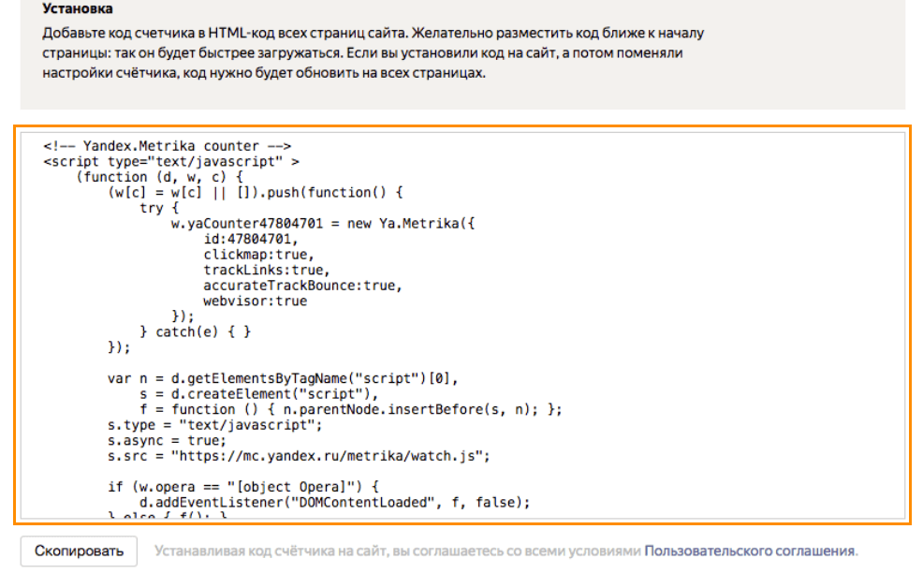Click inside the counter code text area
This screenshot has width=923, height=588.
pos(462,325)
